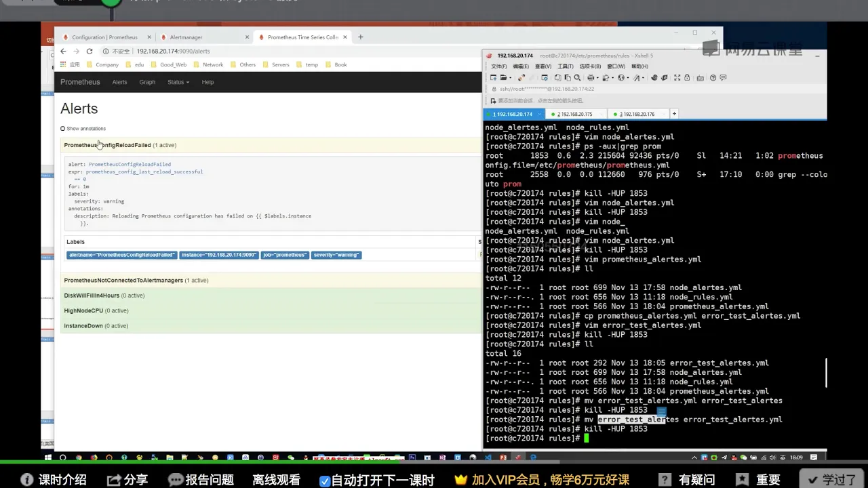Open Xshell 帮助(H) menu
The height and width of the screenshot is (488, 868).
coord(639,66)
